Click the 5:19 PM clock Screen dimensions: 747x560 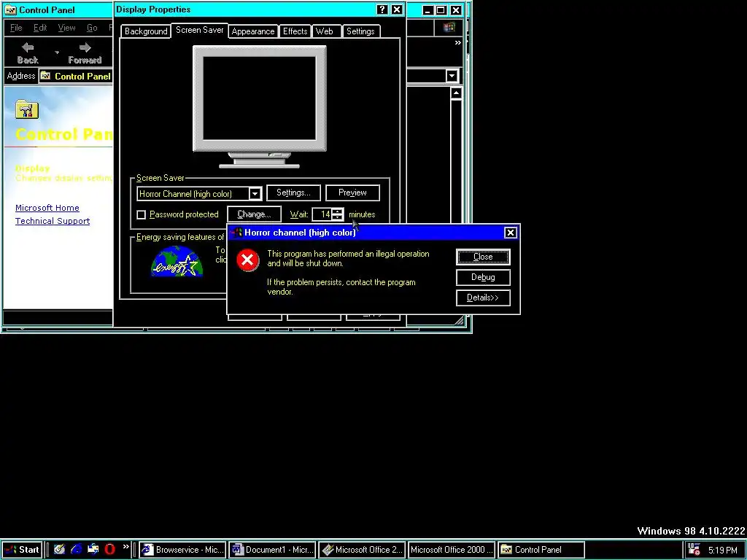point(723,550)
